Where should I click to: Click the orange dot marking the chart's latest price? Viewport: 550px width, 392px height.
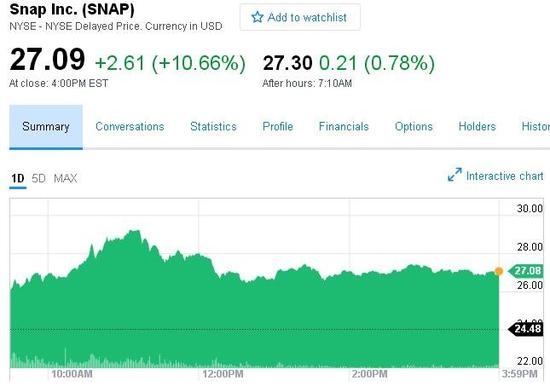(x=498, y=271)
